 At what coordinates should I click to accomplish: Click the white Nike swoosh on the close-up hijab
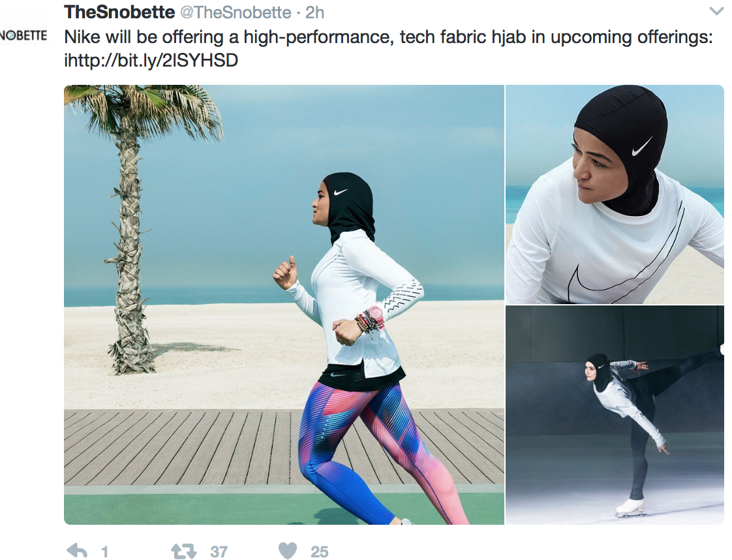pyautogui.click(x=643, y=146)
